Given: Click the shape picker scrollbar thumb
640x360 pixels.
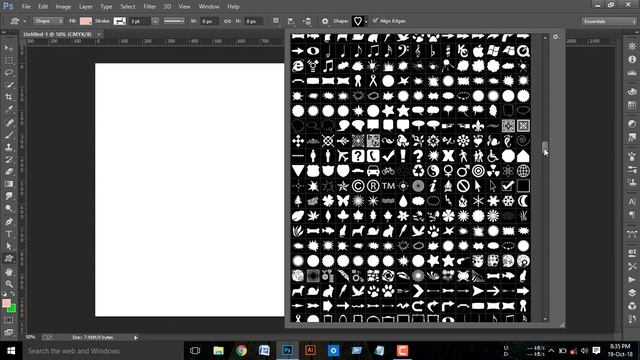Looking at the screenshot, I should click(x=545, y=148).
